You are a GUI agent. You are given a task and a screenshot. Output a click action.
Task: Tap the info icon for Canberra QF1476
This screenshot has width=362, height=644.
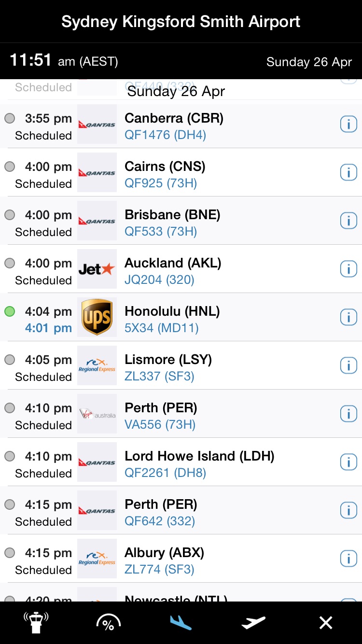coord(348,124)
